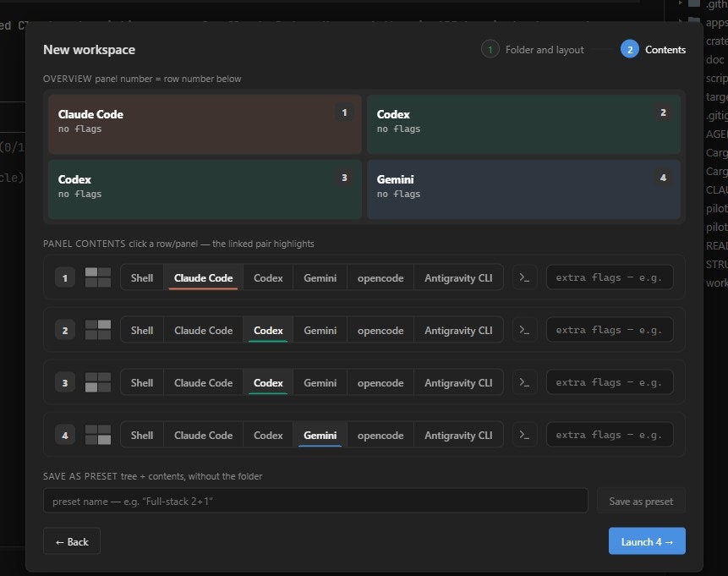Image resolution: width=728 pixels, height=576 pixels.
Task: Launch the 4-panel workspace
Action: [x=647, y=541]
